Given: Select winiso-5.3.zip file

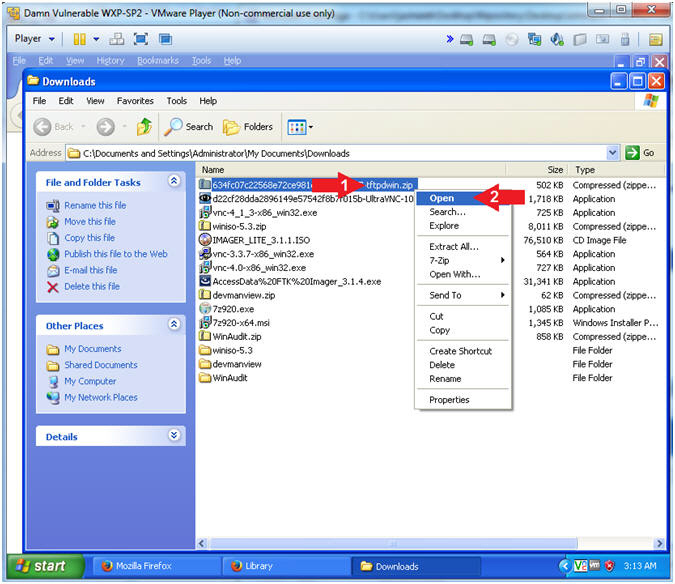Looking at the screenshot, I should [x=239, y=226].
